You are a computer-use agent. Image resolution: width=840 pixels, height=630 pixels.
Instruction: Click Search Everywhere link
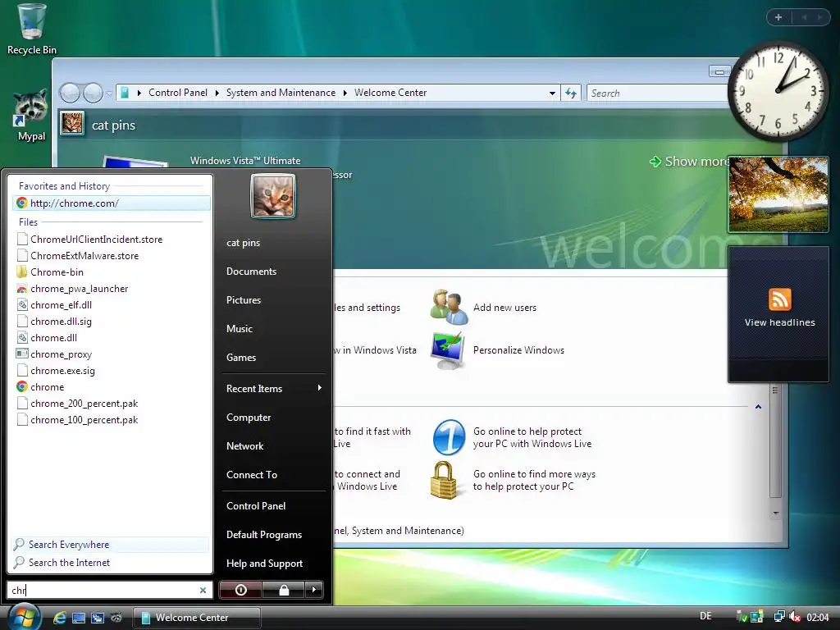point(110,545)
